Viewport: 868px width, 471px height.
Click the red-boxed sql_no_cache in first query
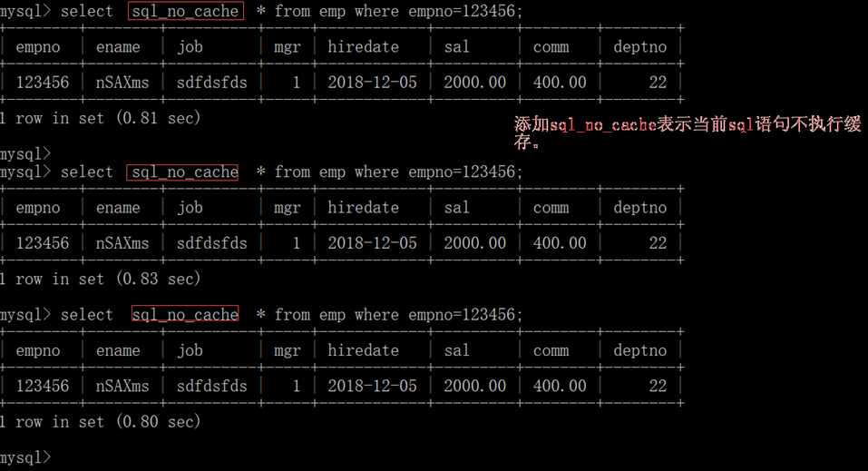tap(185, 12)
